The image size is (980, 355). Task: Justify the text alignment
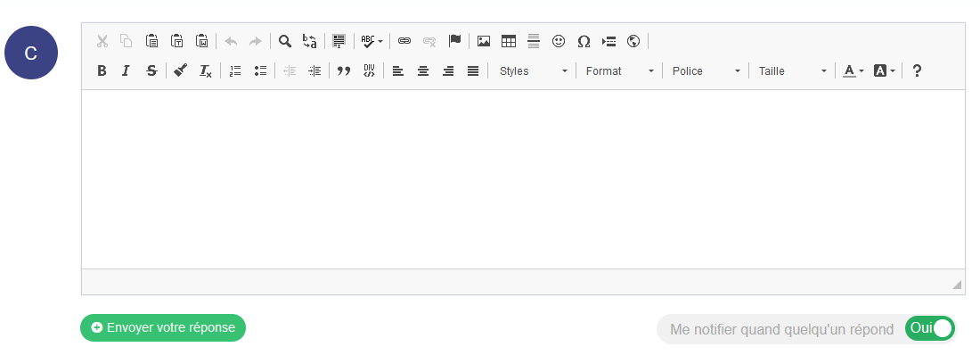pyautogui.click(x=473, y=70)
